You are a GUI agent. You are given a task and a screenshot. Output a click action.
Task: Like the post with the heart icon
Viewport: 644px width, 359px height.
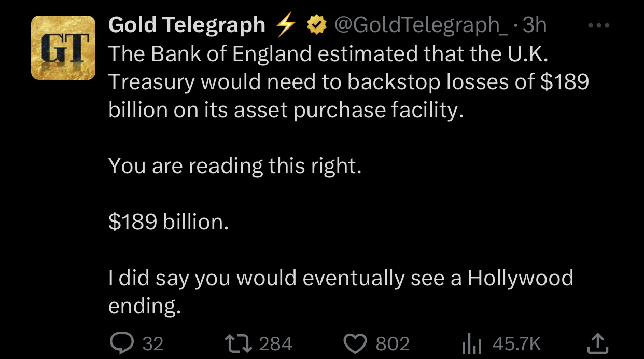click(355, 343)
